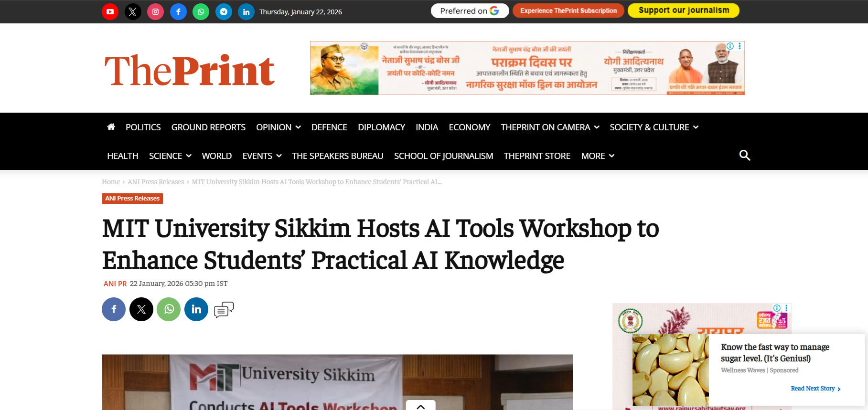Viewport: 868px width, 410px height.
Task: Open ThePrint X profile in top bar
Action: point(133,11)
